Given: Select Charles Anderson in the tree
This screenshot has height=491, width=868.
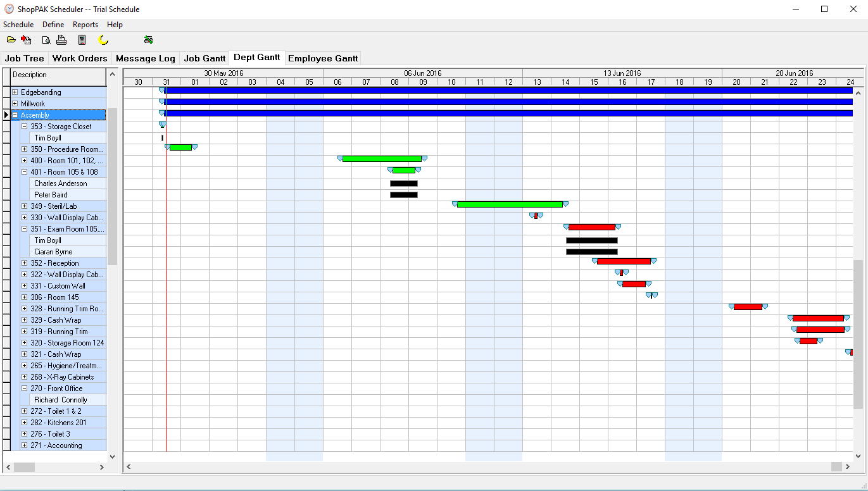Looking at the screenshot, I should point(61,183).
